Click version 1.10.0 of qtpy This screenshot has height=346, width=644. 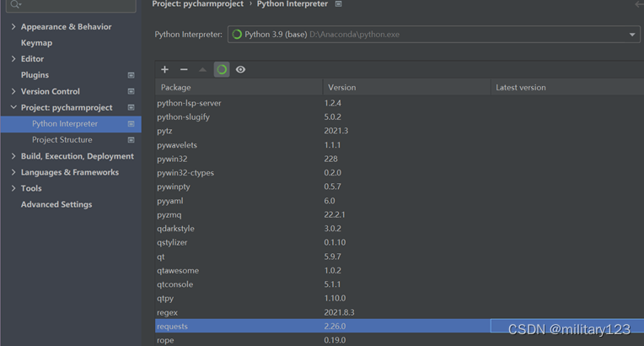[335, 298]
